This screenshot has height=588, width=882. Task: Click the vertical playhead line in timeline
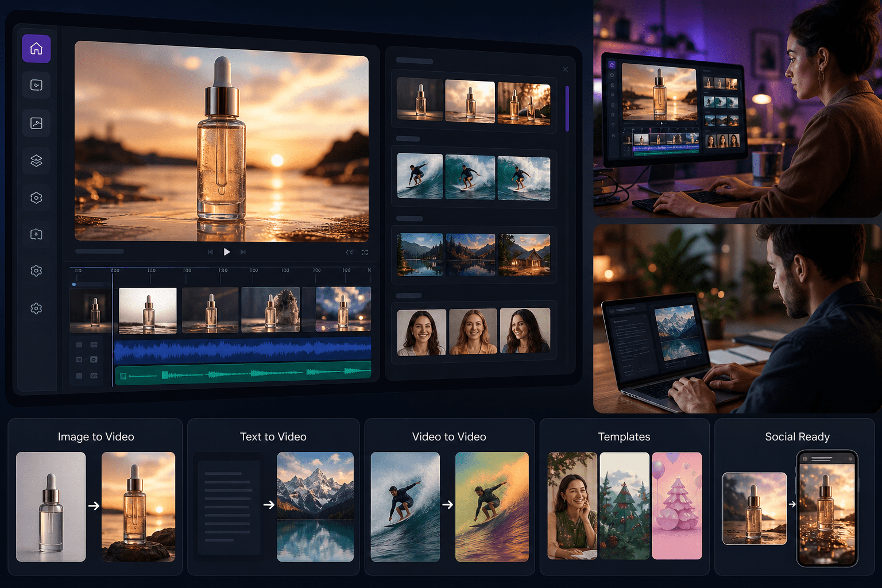tap(113, 327)
